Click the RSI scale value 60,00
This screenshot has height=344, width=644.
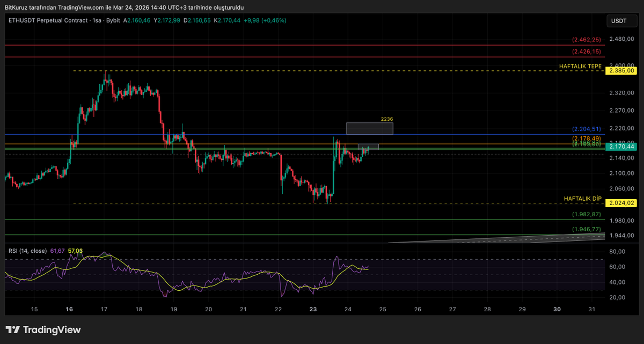click(x=618, y=267)
